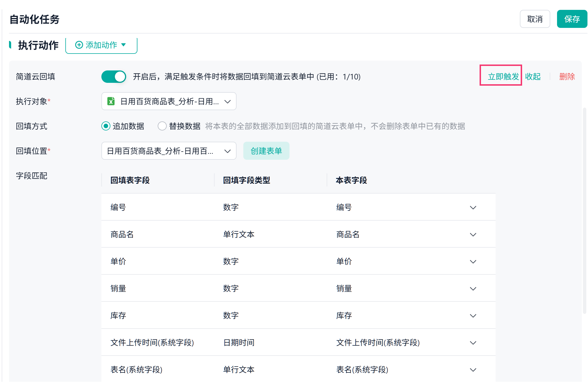Expand the 编号 row's 本表字段 dropdown
Screen dimensions: 588x386
[473, 207]
